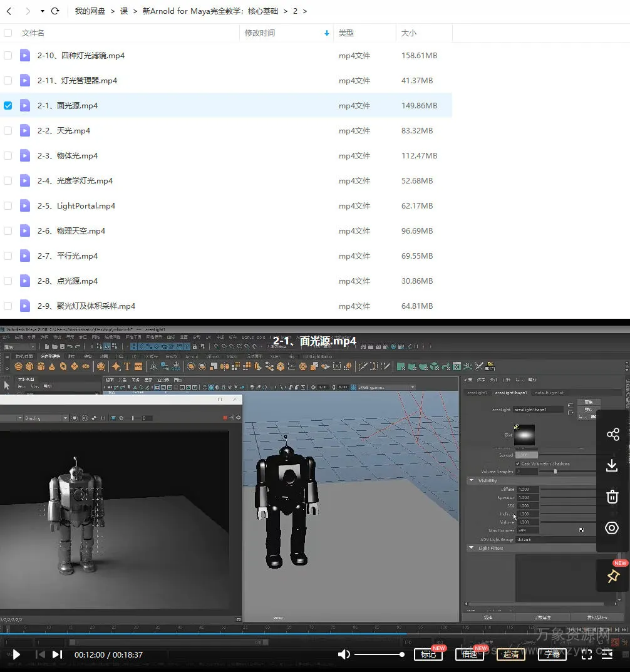Uncheck the 2-1、面光源.mp4 checkbox
This screenshot has width=630, height=672.
pos(8,106)
